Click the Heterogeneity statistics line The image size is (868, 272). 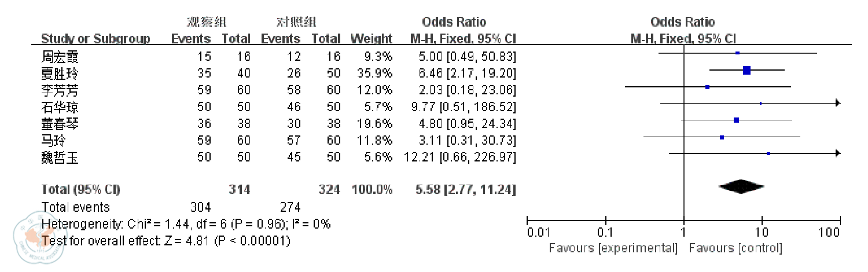pyautogui.click(x=186, y=224)
